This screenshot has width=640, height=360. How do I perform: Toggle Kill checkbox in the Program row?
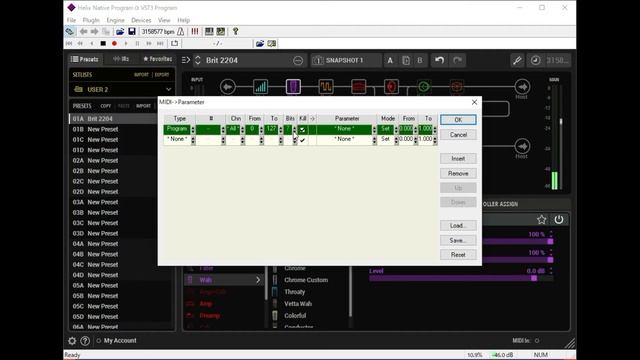(x=302, y=129)
